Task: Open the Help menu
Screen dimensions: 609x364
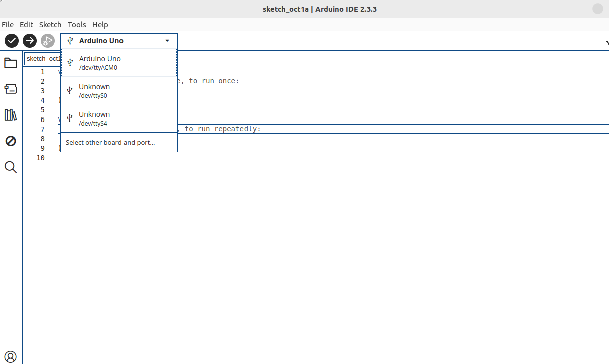Action: [x=100, y=24]
